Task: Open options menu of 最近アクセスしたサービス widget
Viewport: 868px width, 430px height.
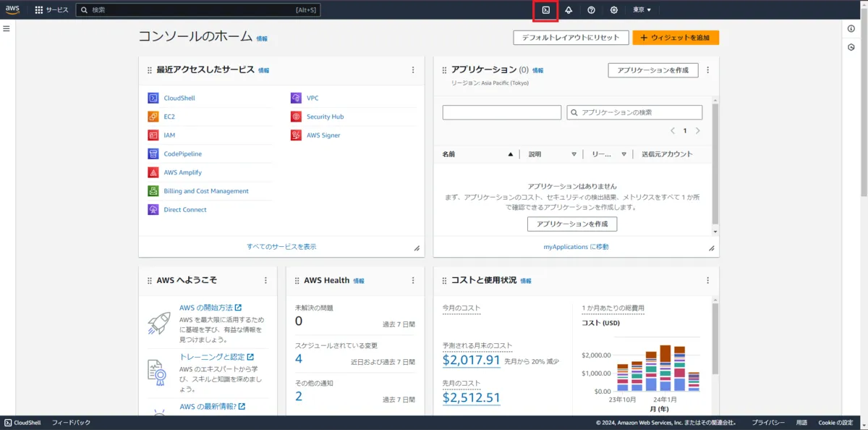Action: point(413,70)
